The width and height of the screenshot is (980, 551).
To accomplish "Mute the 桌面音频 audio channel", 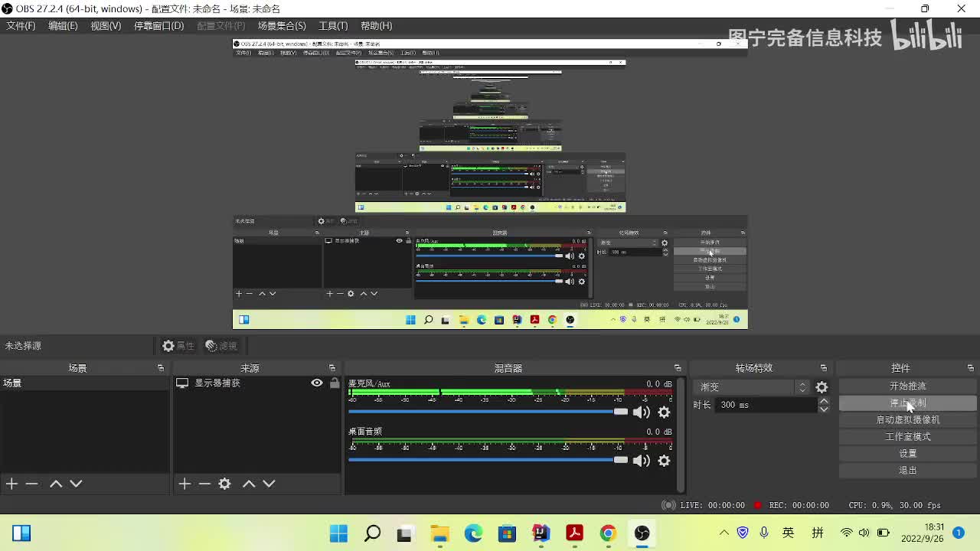I will pyautogui.click(x=642, y=461).
